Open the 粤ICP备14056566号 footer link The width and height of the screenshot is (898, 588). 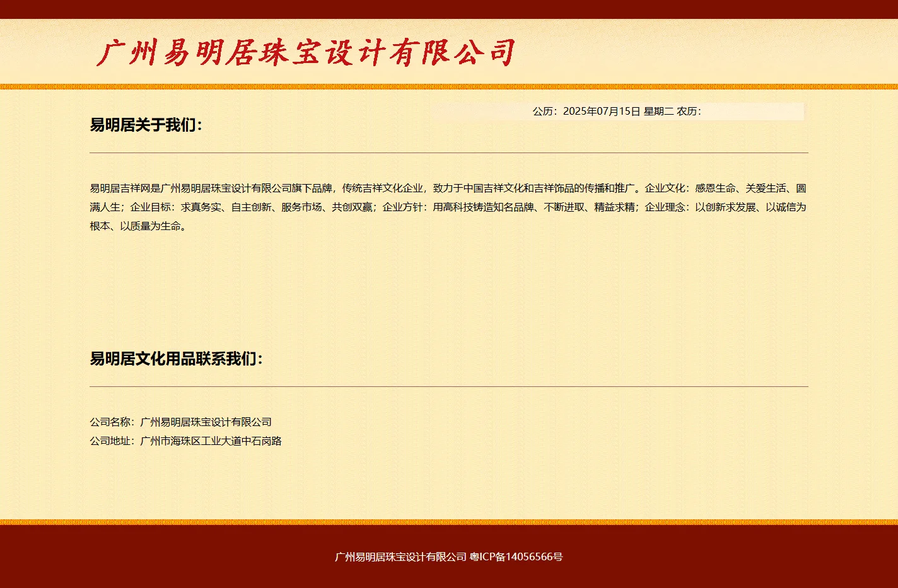tap(516, 556)
